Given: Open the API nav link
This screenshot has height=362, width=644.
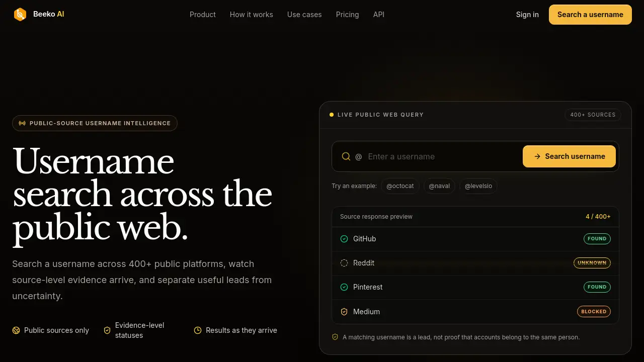Looking at the screenshot, I should (379, 15).
